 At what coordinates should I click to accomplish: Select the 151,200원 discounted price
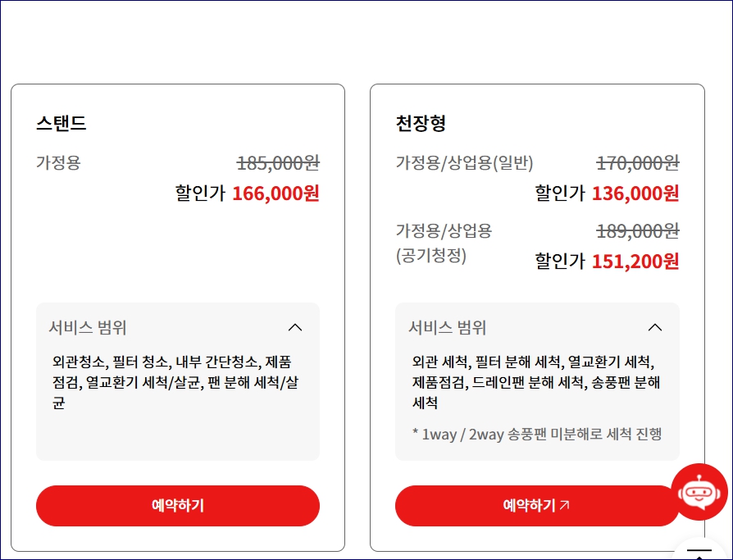[x=636, y=262]
